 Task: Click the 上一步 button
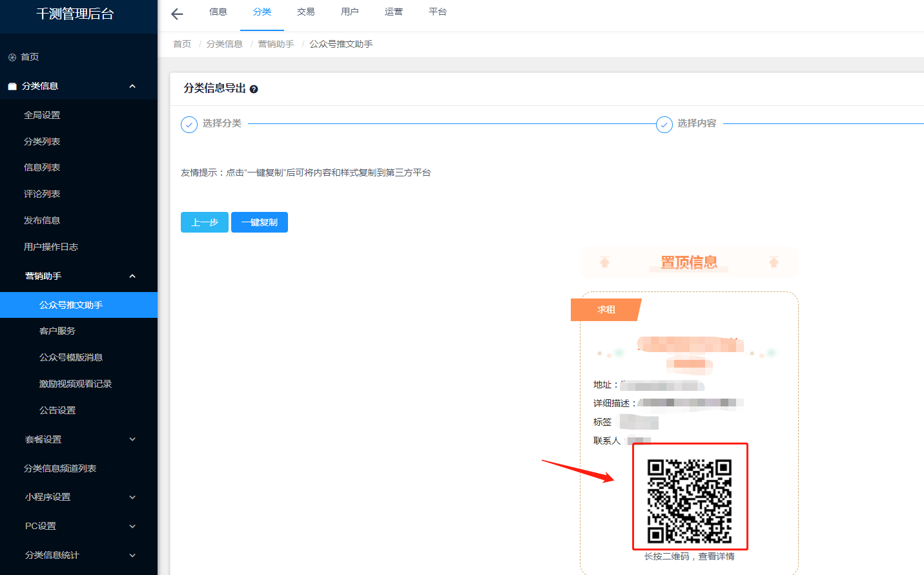[205, 222]
